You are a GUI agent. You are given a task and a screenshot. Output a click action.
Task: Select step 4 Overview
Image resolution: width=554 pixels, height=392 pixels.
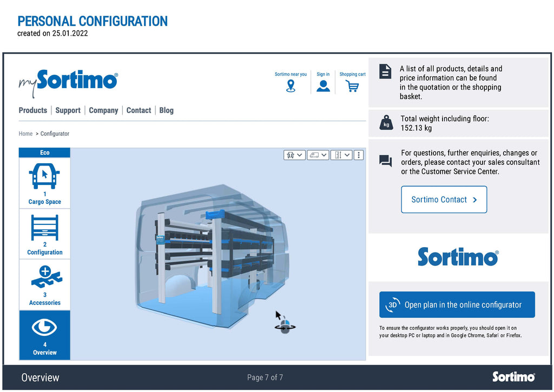point(44,335)
